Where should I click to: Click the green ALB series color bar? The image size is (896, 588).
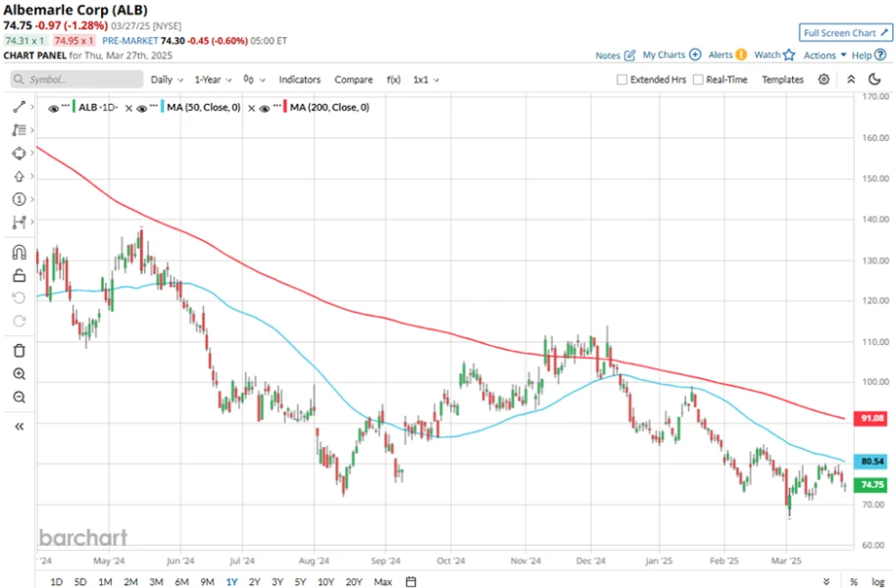tap(74, 106)
